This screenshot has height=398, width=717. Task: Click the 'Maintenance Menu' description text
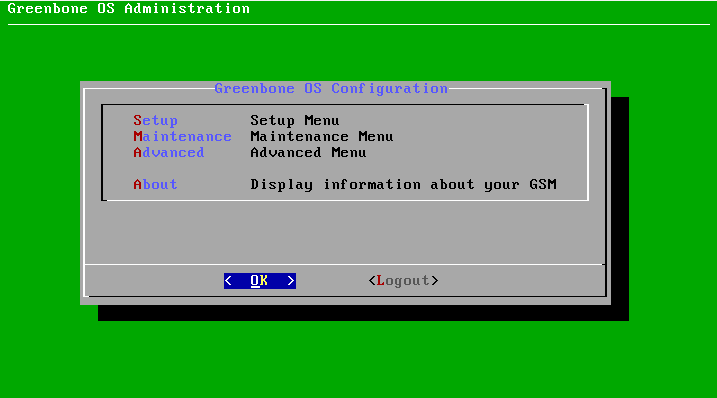tap(322, 137)
